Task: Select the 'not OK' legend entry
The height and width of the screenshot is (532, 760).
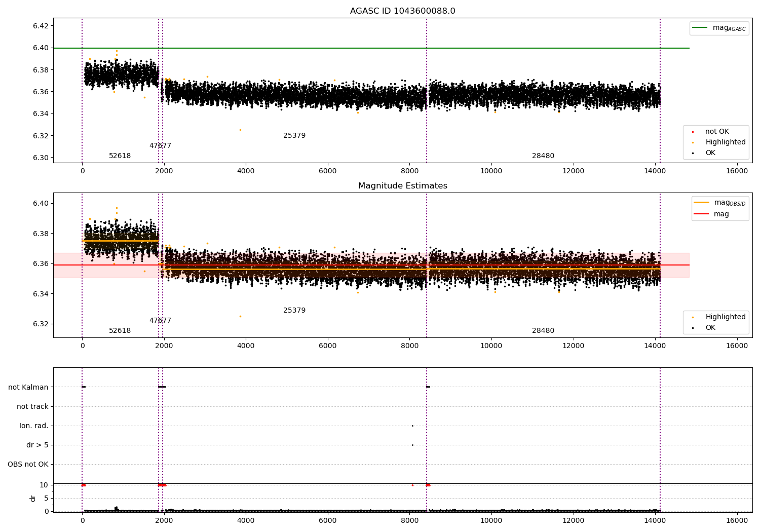Action: [717, 132]
